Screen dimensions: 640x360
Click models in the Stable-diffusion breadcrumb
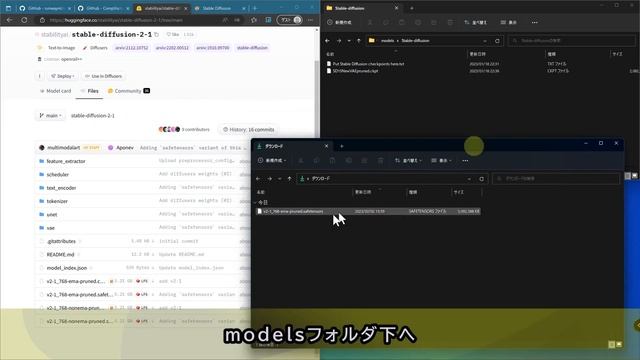(387, 40)
